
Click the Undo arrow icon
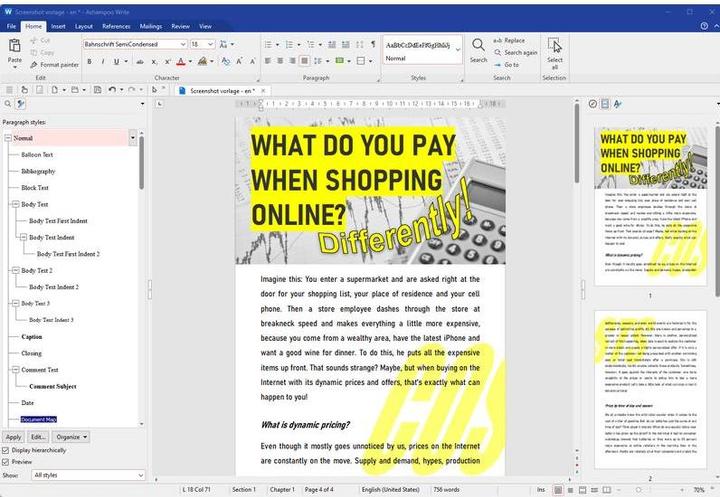(112, 90)
